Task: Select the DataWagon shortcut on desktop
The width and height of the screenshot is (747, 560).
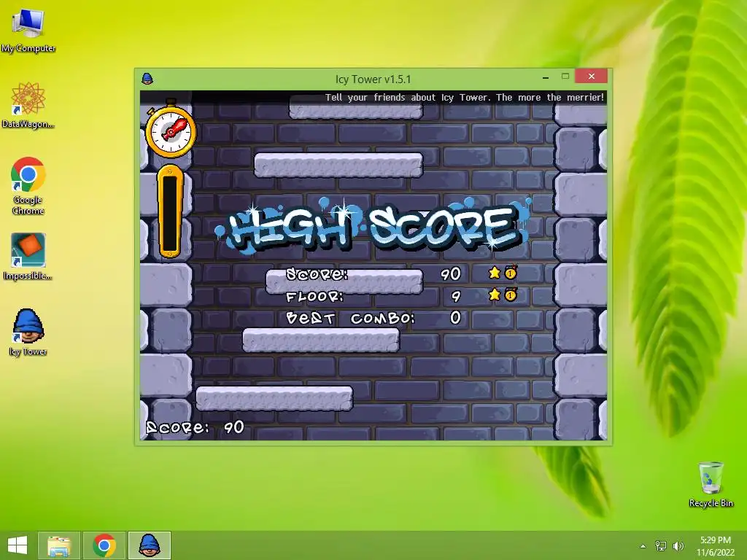Action: tap(28, 106)
